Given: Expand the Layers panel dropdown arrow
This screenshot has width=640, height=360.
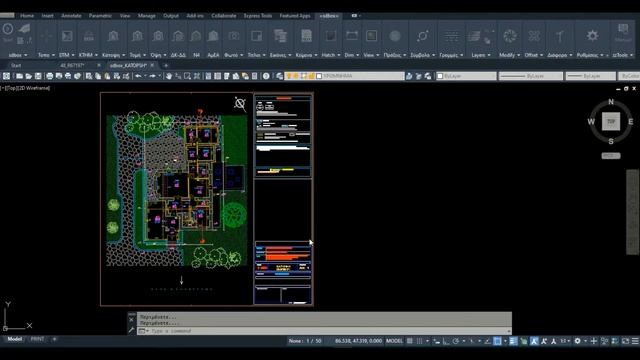Looking at the screenshot, I should pyautogui.click(x=489, y=55).
